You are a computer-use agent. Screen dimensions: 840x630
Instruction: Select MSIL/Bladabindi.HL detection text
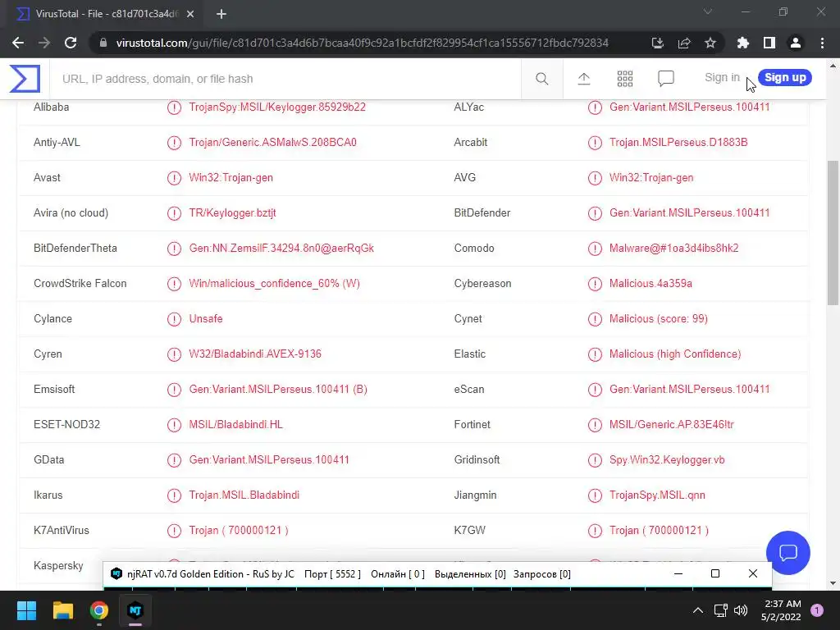[x=235, y=425]
